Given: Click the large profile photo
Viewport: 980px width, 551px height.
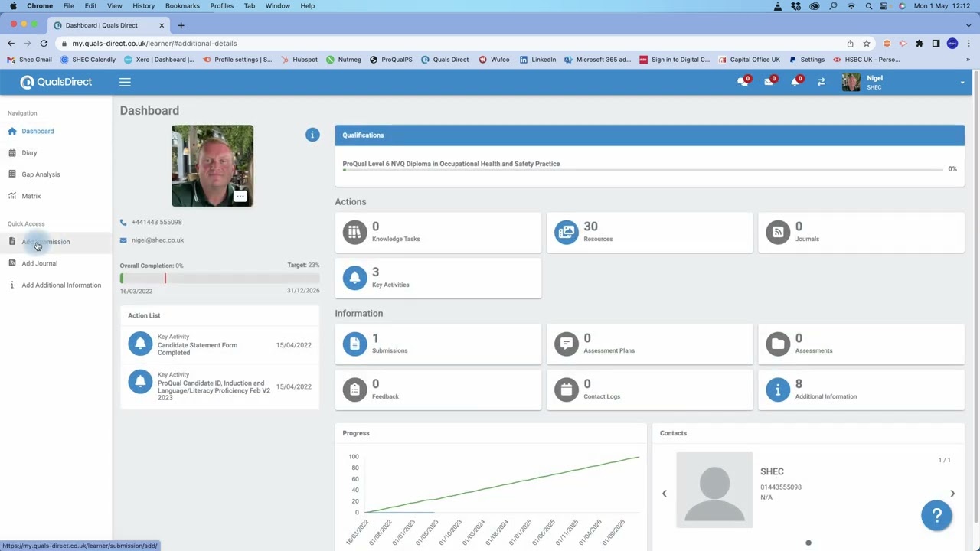Looking at the screenshot, I should [x=212, y=165].
